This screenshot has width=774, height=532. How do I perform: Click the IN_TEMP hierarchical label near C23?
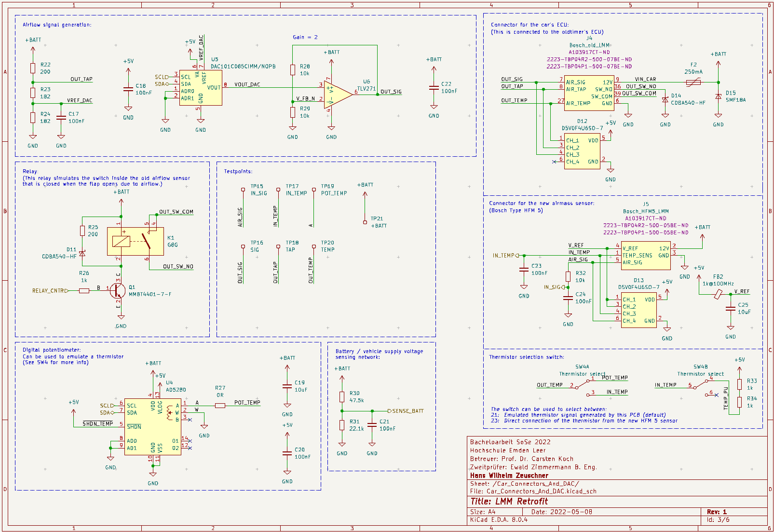(506, 256)
